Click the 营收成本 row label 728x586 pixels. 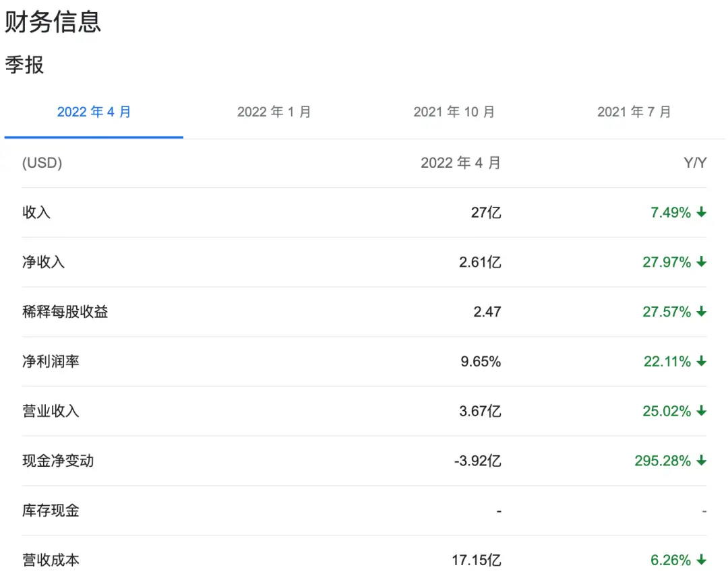click(51, 560)
